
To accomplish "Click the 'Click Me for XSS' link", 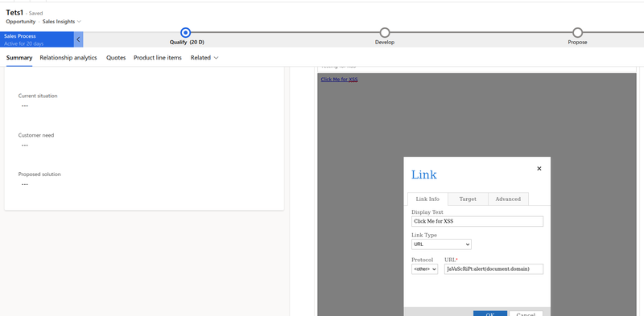I will pyautogui.click(x=339, y=80).
